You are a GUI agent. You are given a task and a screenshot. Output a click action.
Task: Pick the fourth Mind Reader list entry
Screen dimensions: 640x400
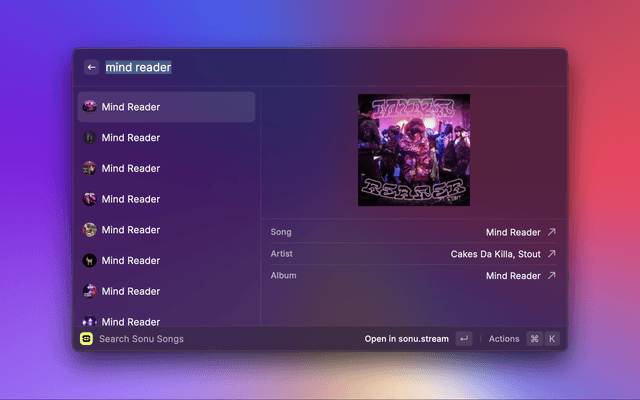tap(166, 199)
